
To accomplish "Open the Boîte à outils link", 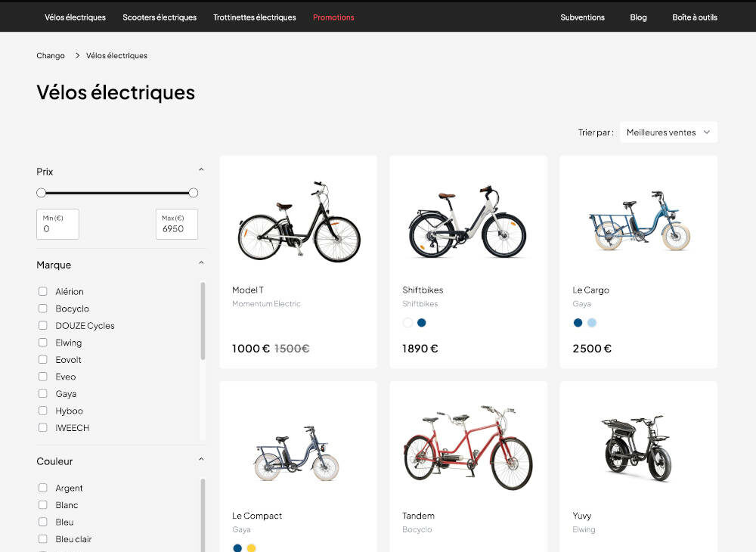I will click(x=695, y=17).
